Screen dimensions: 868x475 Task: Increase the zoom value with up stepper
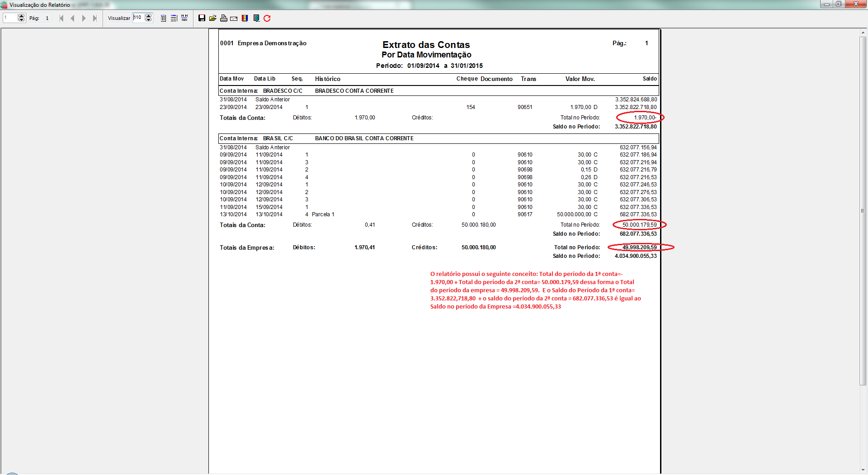(x=148, y=16)
